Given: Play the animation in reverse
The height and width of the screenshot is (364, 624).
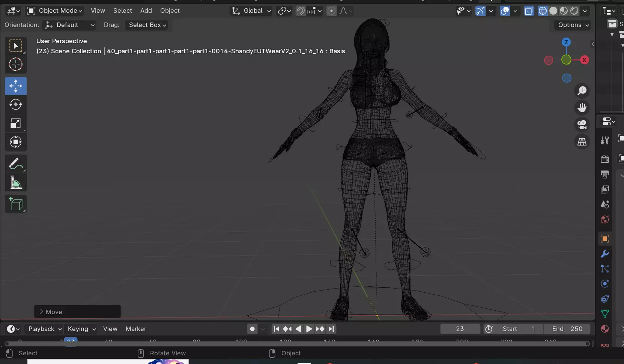Looking at the screenshot, I should (x=298, y=329).
